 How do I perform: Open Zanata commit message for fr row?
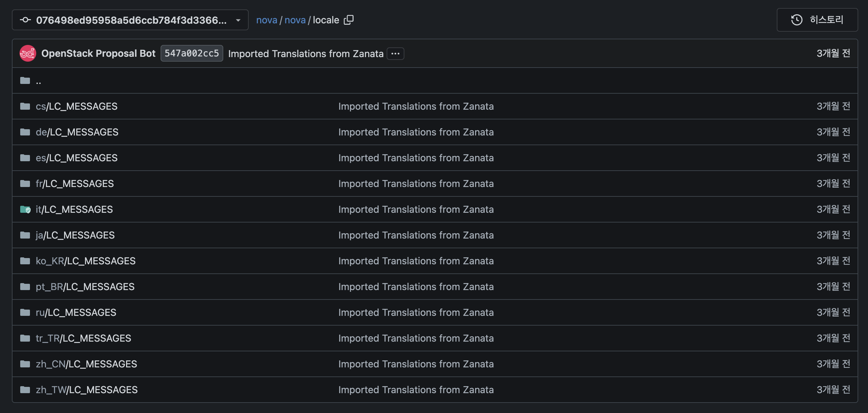(x=416, y=184)
